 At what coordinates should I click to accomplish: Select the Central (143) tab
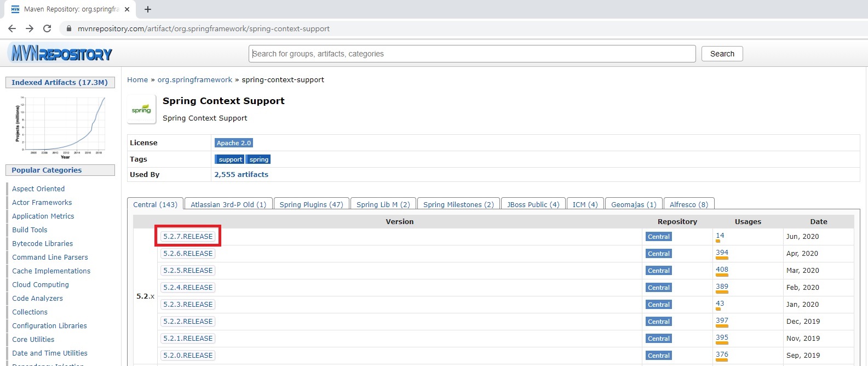(x=156, y=204)
